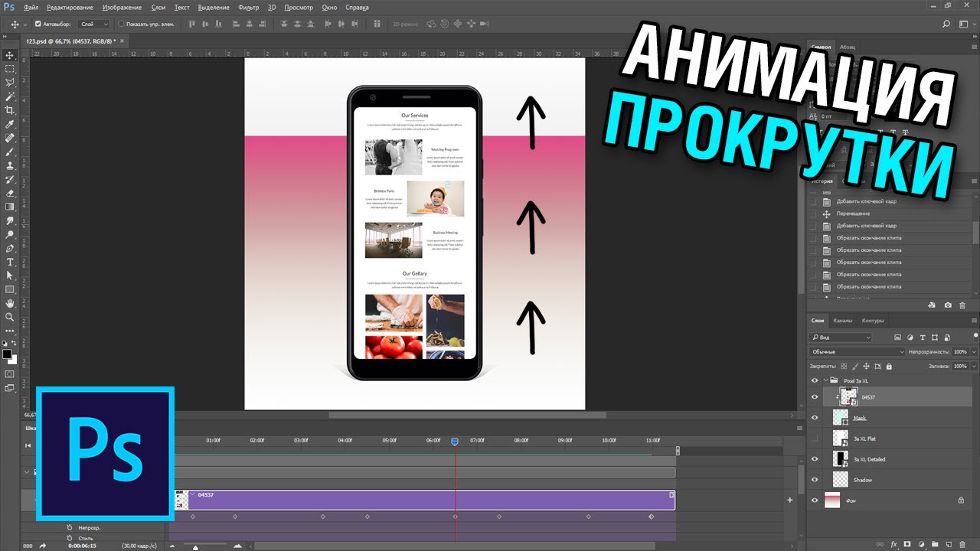Open the Изображение menu
Viewport: 980px width, 551px height.
pyautogui.click(x=122, y=7)
